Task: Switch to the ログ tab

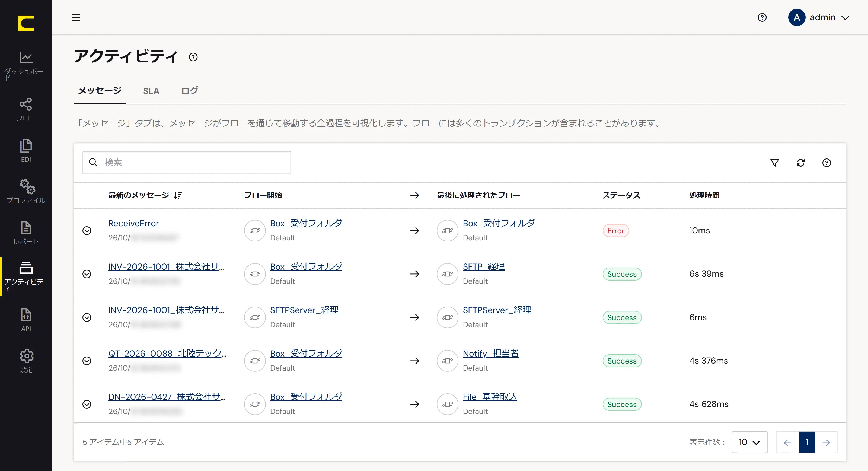Action: (x=190, y=91)
